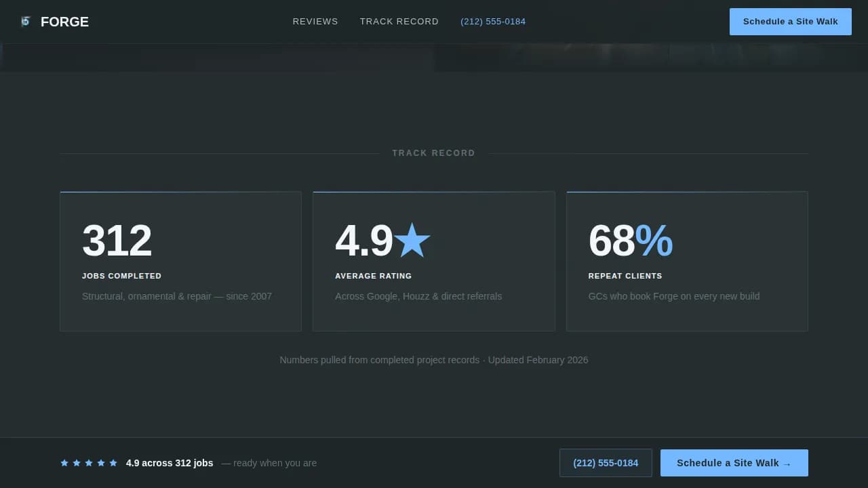Click the footer Schedule a Site Walk button

734,463
